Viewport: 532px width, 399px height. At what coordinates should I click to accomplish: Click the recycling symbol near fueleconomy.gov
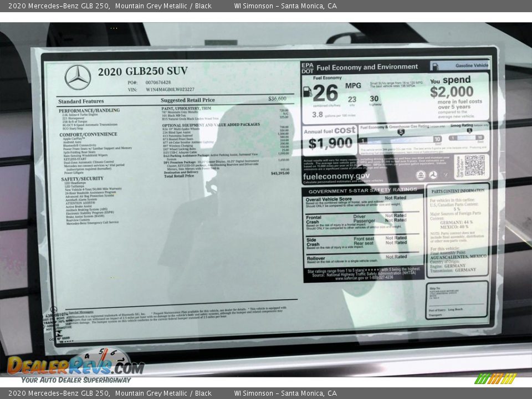tap(421, 175)
